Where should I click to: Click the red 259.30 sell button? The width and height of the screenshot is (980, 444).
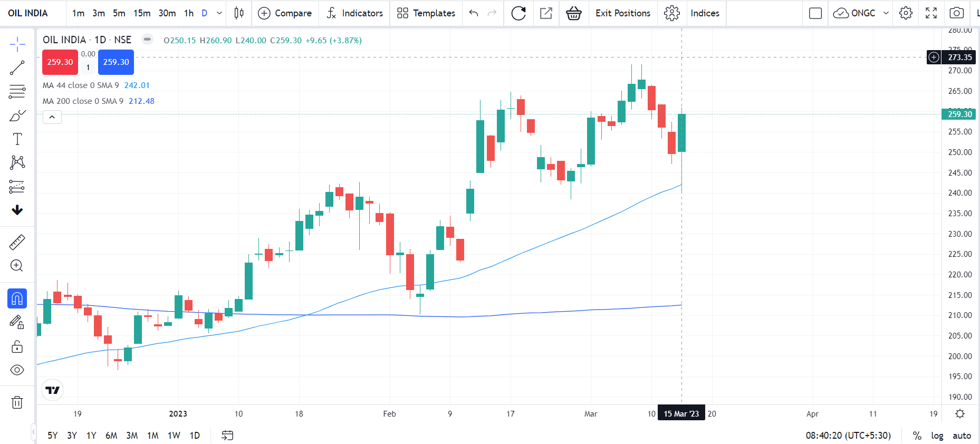(x=60, y=62)
